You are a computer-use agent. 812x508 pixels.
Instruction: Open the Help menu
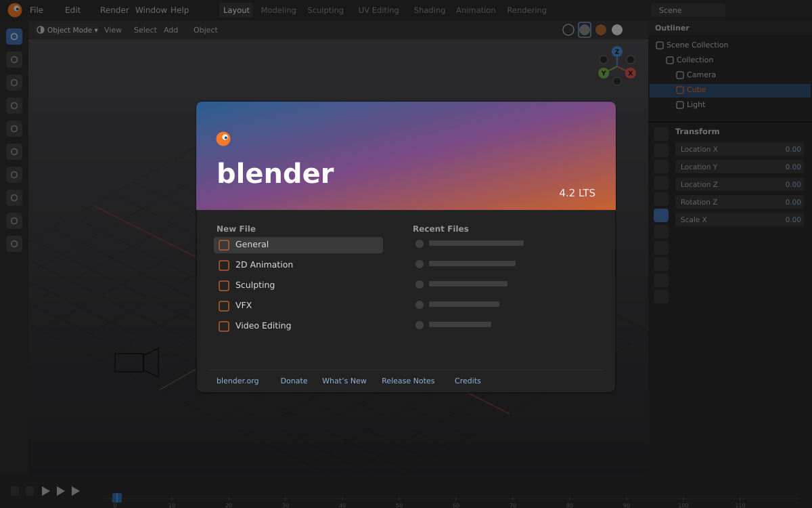pyautogui.click(x=180, y=10)
